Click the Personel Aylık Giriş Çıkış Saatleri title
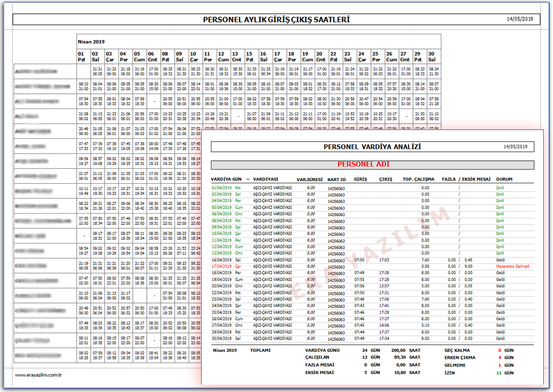The width and height of the screenshot is (553, 392). click(x=276, y=20)
